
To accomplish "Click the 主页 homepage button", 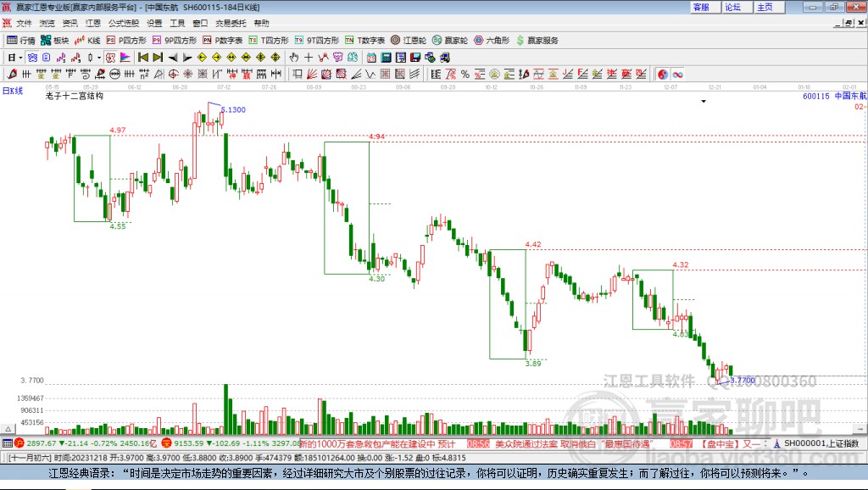I will [770, 7].
